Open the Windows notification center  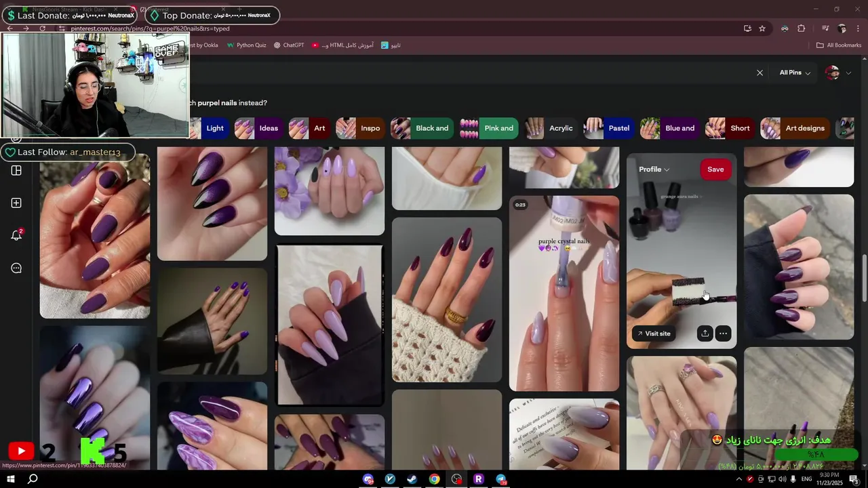[854, 479]
